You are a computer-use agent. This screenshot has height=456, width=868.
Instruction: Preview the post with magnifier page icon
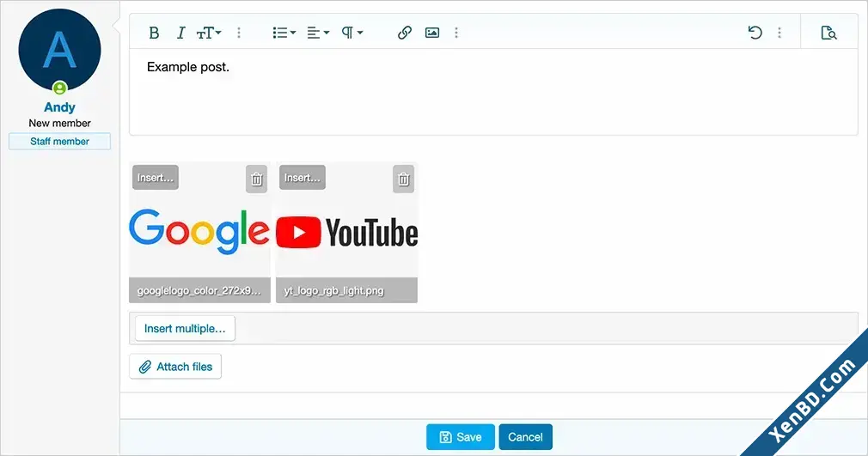[828, 33]
